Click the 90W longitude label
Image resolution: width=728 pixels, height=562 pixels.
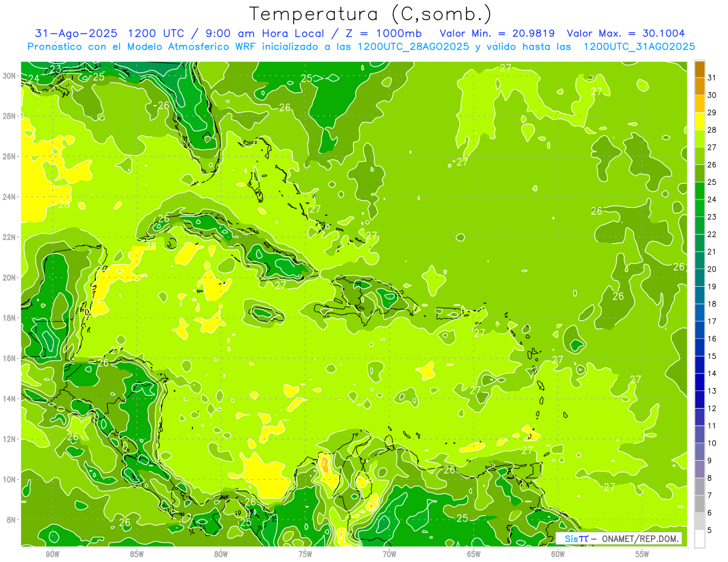(x=53, y=555)
